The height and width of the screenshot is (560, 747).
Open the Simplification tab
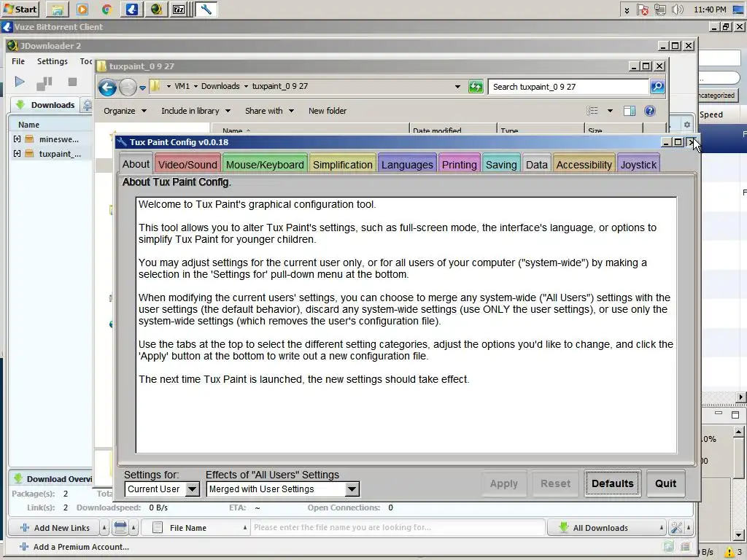coord(343,164)
